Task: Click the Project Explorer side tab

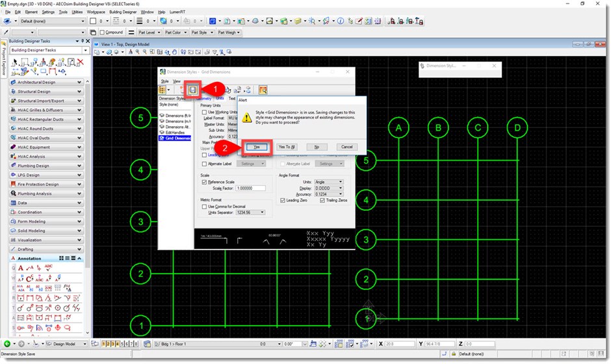Action: pos(3,59)
